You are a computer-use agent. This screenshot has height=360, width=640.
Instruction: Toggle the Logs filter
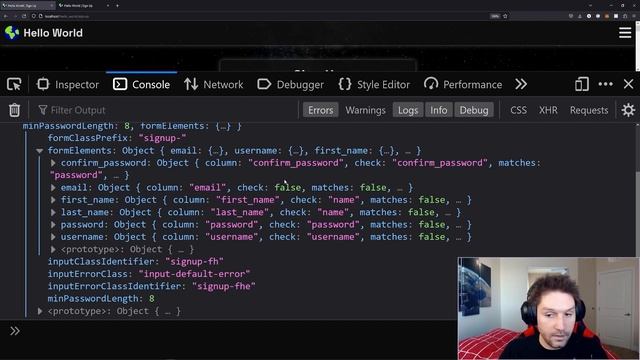click(408, 110)
